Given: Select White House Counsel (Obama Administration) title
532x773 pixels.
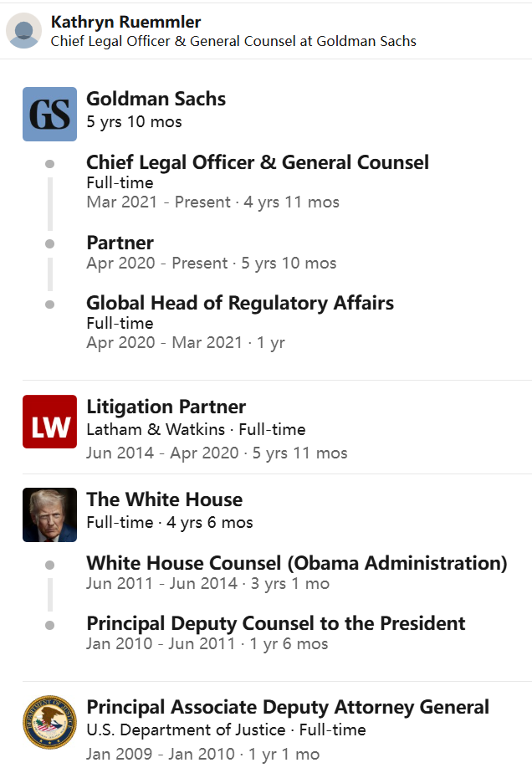Looking at the screenshot, I should (x=297, y=563).
